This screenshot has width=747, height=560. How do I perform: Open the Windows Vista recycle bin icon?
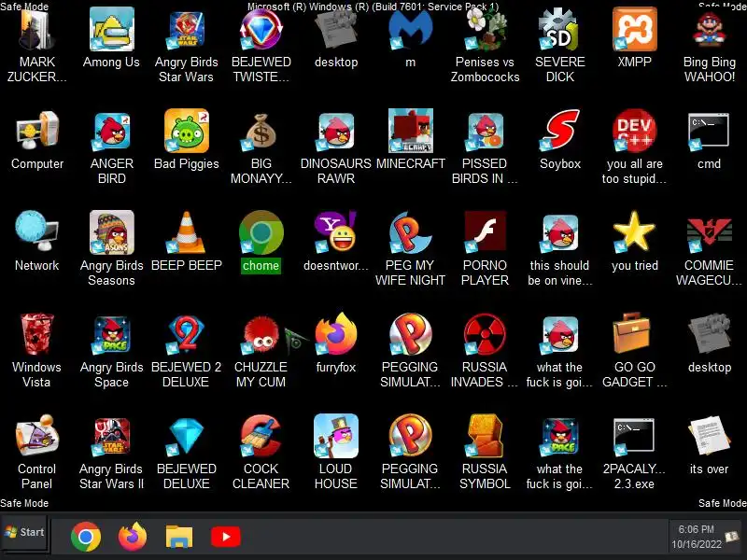pos(37,334)
